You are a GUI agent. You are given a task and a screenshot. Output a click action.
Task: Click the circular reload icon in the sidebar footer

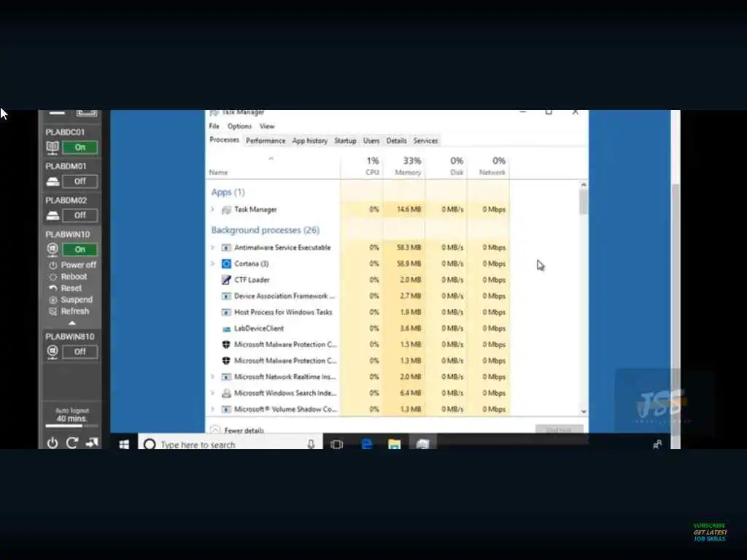[x=72, y=443]
